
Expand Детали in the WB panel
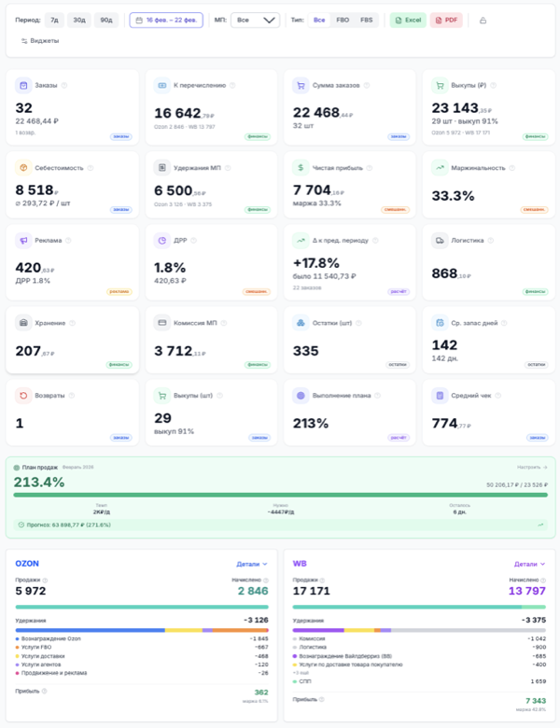click(x=529, y=564)
